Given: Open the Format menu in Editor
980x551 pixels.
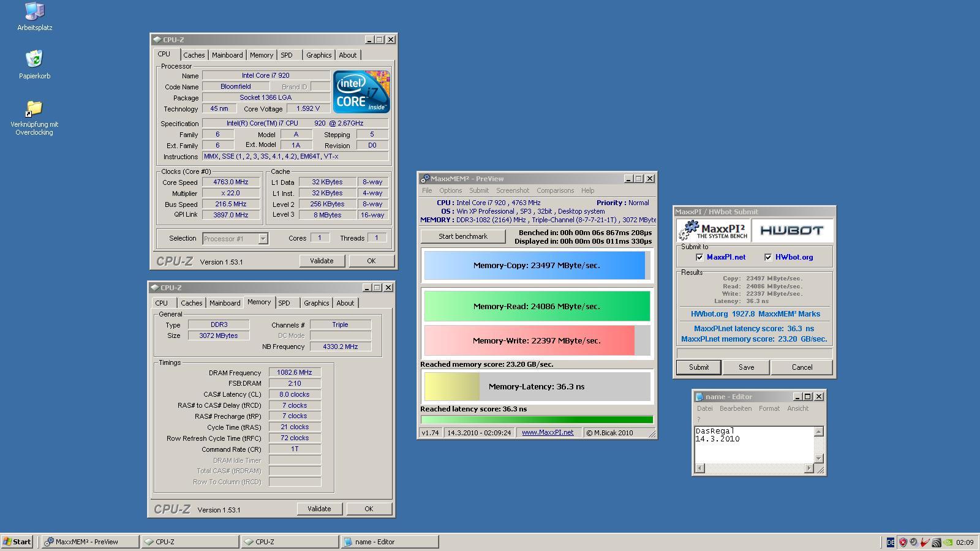Looking at the screenshot, I should click(769, 408).
